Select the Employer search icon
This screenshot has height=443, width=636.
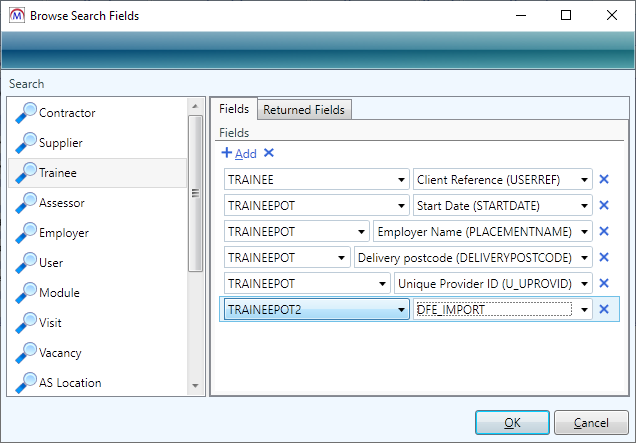click(x=24, y=232)
